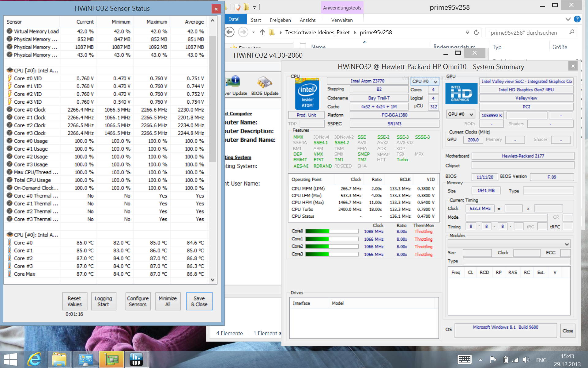588x368 pixels.
Task: Click the Minimize All button
Action: point(168,301)
